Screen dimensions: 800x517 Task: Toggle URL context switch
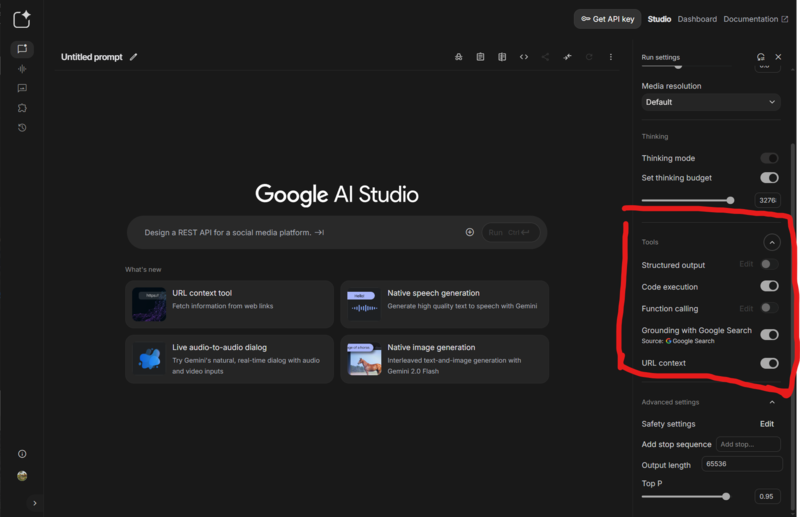pos(769,363)
